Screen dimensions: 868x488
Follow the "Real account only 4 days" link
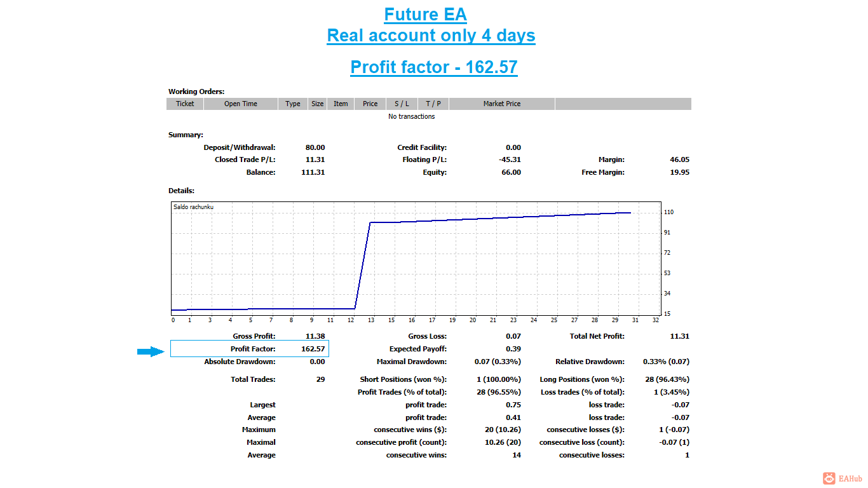(x=431, y=36)
